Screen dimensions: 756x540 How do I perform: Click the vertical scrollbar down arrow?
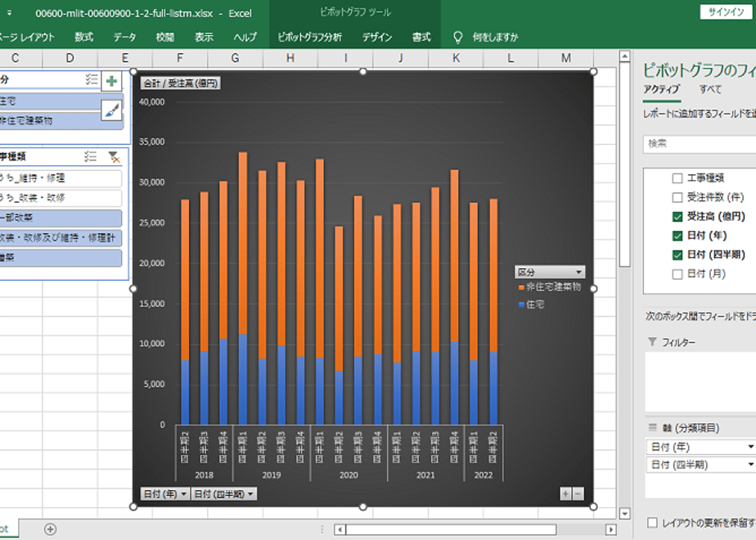(x=624, y=514)
